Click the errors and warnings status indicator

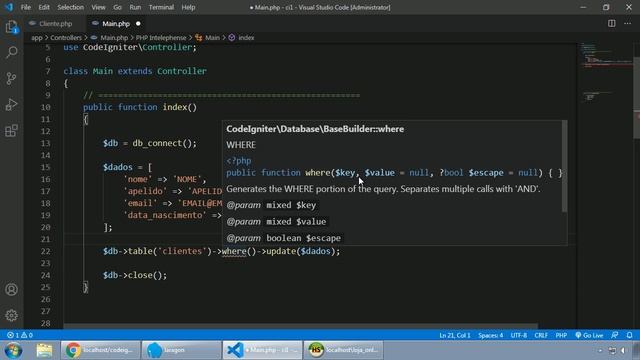click(20, 335)
